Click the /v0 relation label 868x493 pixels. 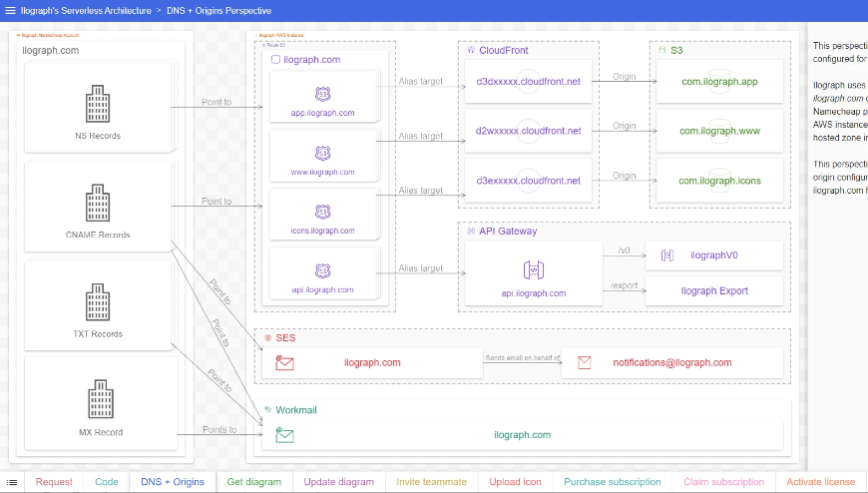(x=624, y=250)
